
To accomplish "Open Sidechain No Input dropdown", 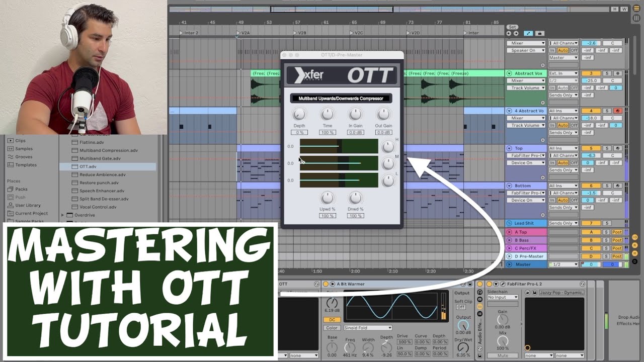I will tap(503, 297).
